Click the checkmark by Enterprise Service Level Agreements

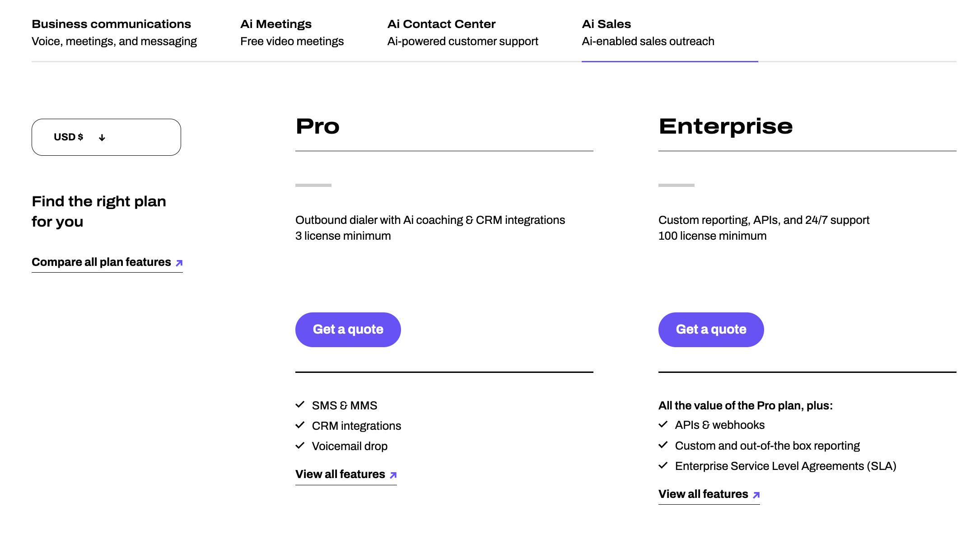pyautogui.click(x=663, y=465)
